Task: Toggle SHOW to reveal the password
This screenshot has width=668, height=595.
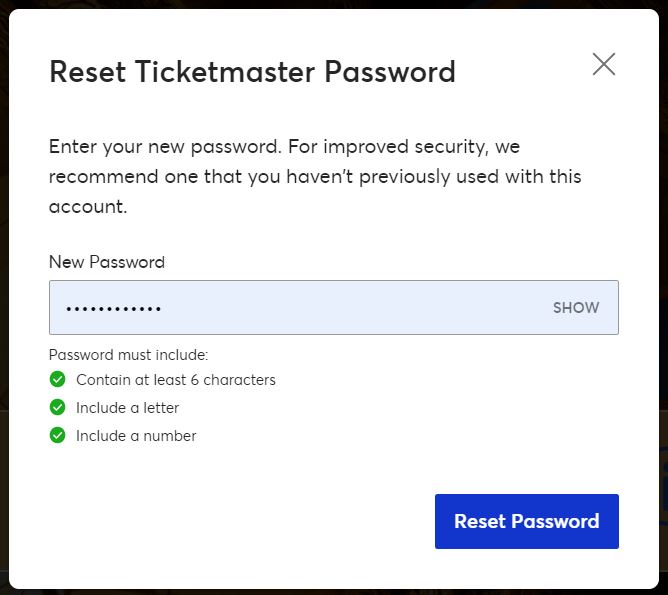Action: click(x=576, y=308)
